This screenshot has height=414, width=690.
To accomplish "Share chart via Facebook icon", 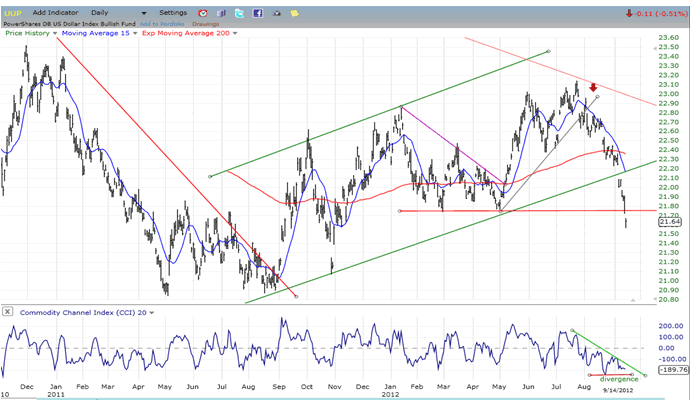I will 258,13.
